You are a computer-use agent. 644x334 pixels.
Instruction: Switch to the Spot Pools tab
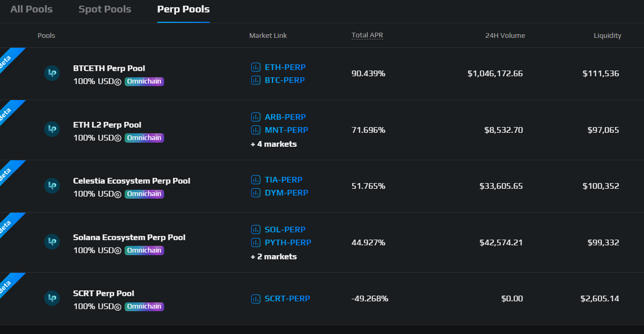104,9
